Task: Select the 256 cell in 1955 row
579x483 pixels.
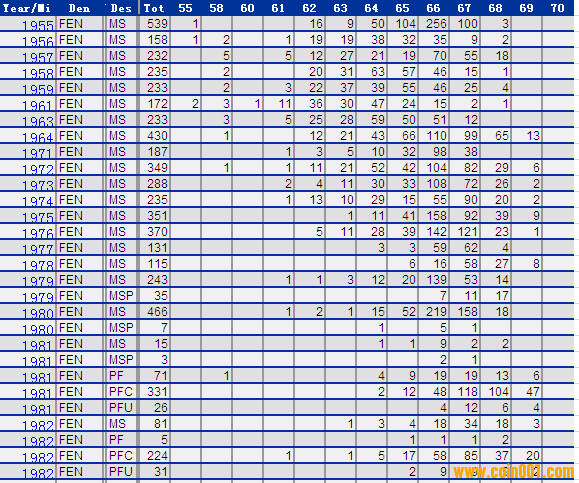Action: [434, 24]
